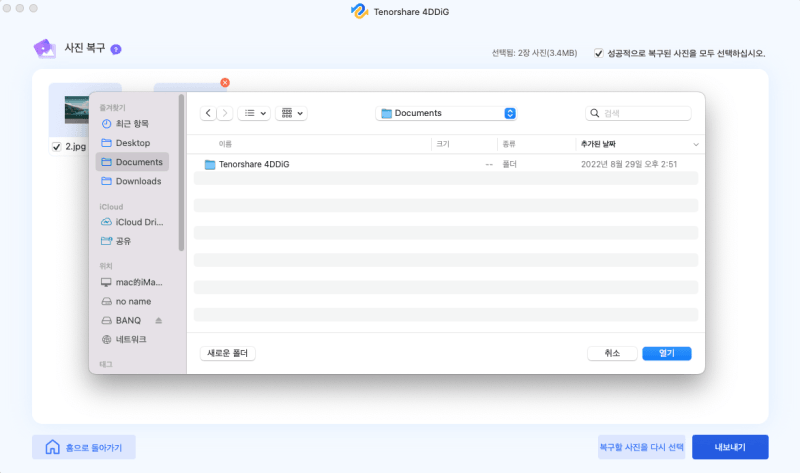The width and height of the screenshot is (800, 473).
Task: Toggle sort order chevron on date column
Action: 695,144
